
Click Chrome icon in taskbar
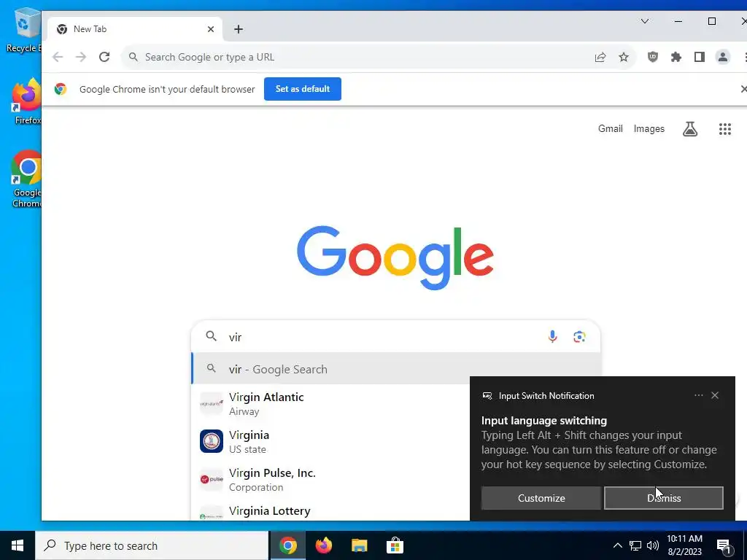tap(288, 545)
